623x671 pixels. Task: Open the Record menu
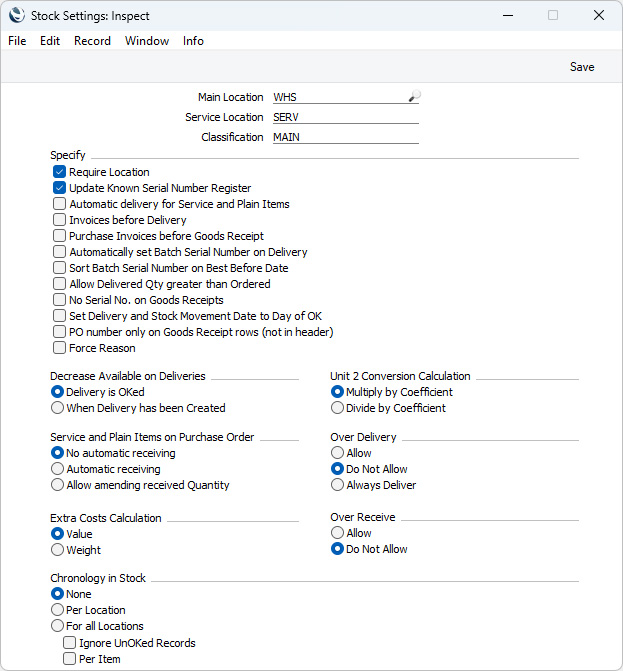(92, 41)
